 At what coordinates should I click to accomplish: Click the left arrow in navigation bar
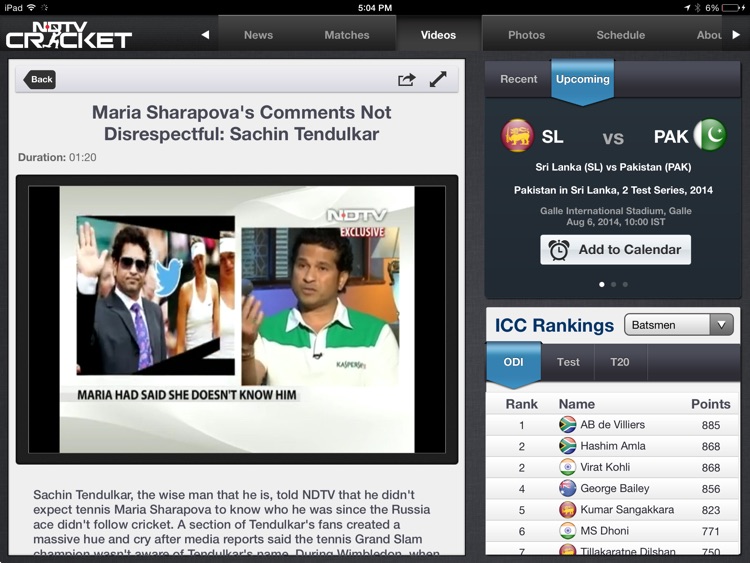(x=206, y=34)
